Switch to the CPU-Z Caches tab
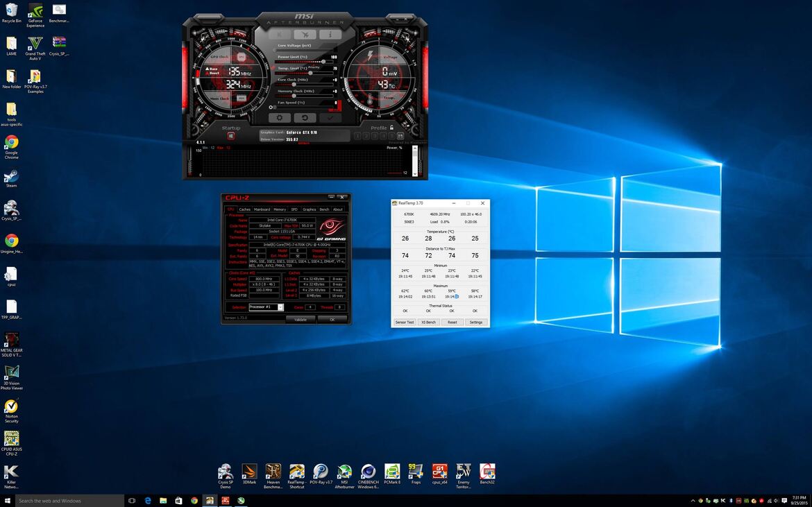Image resolution: width=812 pixels, height=507 pixels. pos(245,209)
